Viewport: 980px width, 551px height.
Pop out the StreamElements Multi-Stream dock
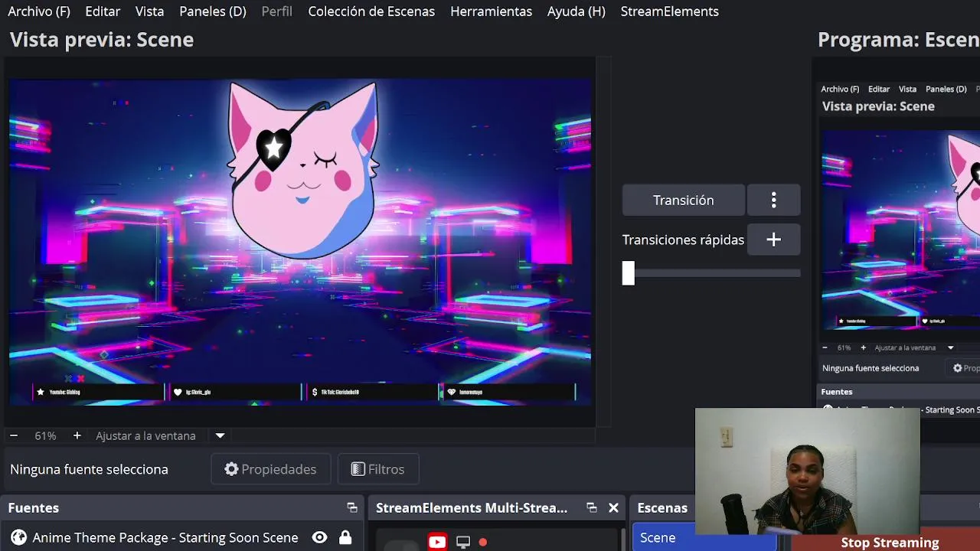click(x=592, y=507)
